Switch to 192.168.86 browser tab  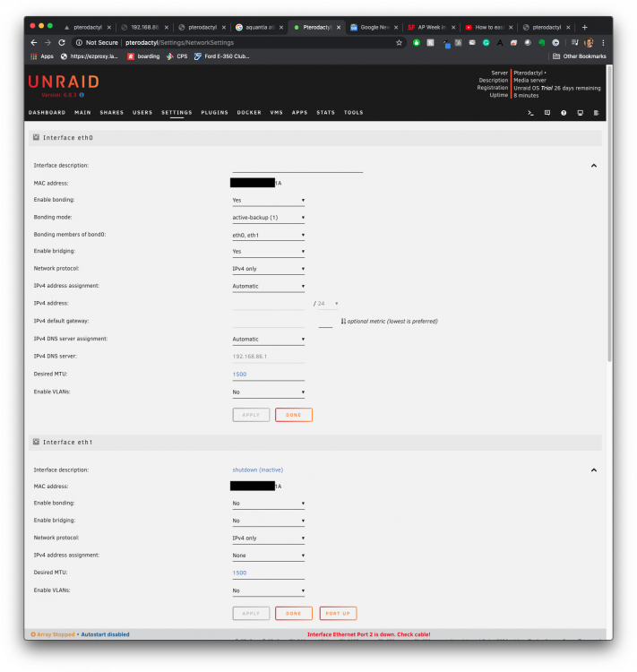click(145, 27)
